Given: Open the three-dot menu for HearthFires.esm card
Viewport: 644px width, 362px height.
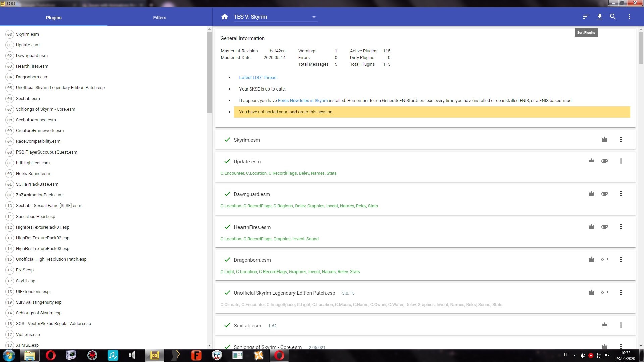Looking at the screenshot, I should [621, 227].
